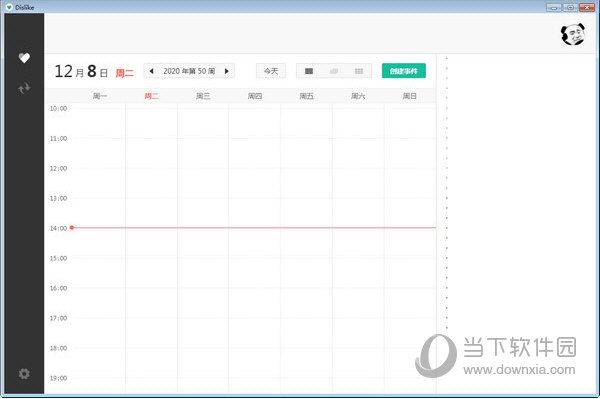This screenshot has height=399, width=600.
Task: Open the heart favorites view in sidebar
Action: (x=24, y=58)
